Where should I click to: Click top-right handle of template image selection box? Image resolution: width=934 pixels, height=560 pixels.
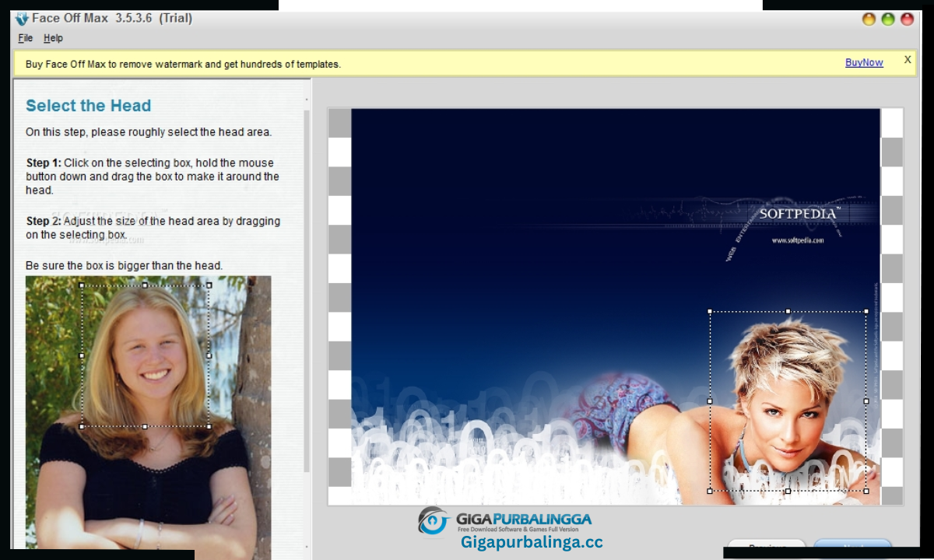[x=866, y=311]
